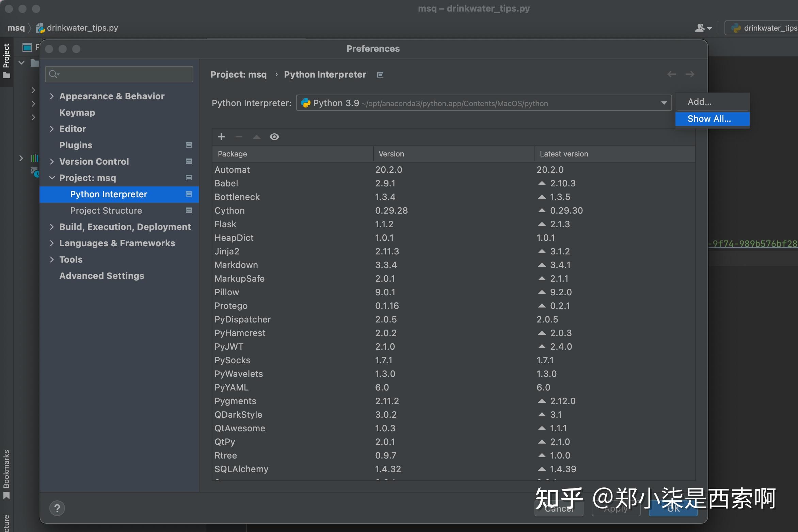Viewport: 798px width, 532px height.
Task: Uninstall selected package using the minus icon
Action: 239,137
